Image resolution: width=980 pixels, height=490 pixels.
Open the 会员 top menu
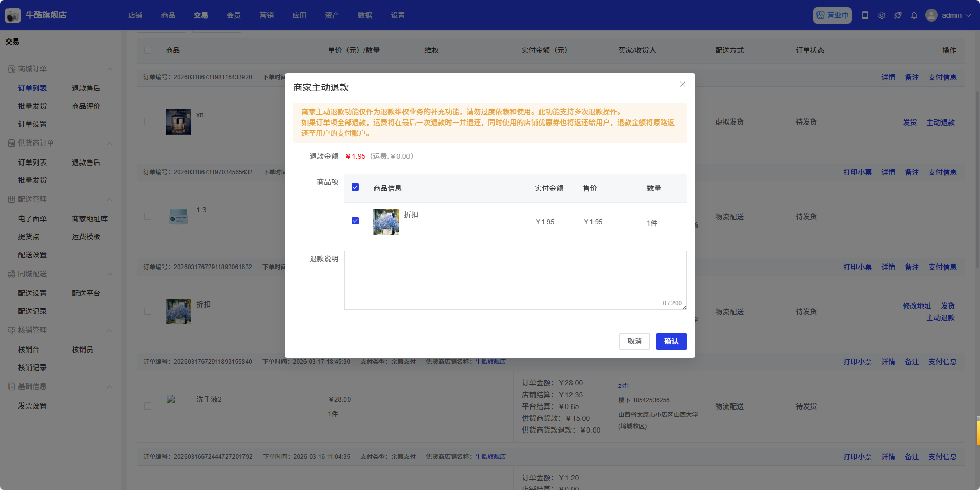click(x=234, y=15)
